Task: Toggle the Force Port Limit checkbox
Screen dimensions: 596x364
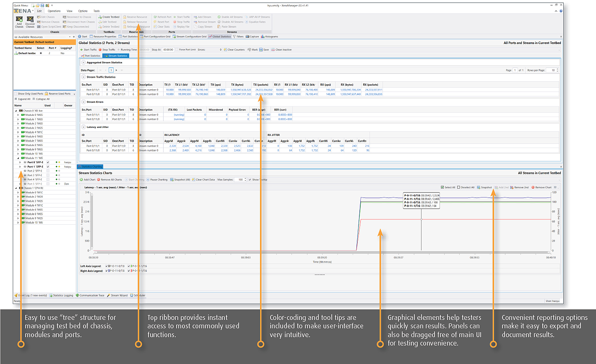Action: coord(177,49)
